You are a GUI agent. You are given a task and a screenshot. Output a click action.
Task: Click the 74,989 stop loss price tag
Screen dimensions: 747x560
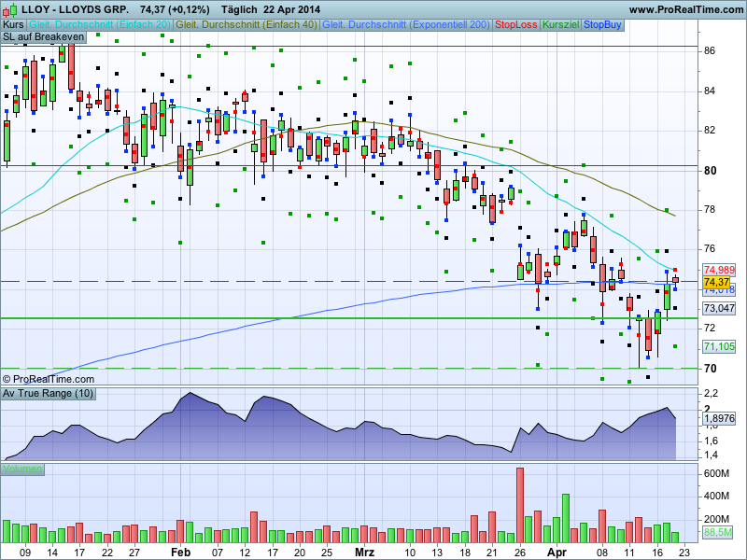pos(719,270)
